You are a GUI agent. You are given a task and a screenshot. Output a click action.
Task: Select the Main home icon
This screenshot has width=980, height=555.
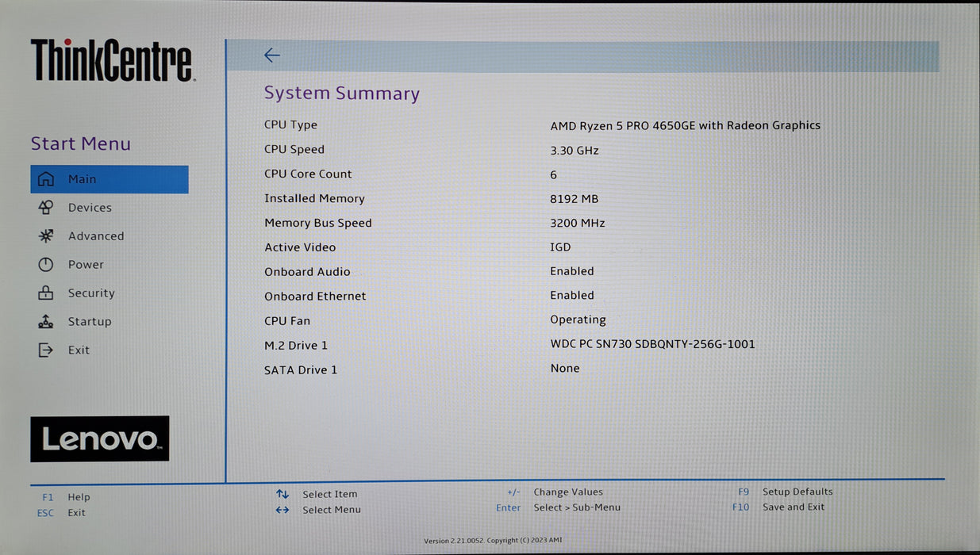tap(46, 179)
